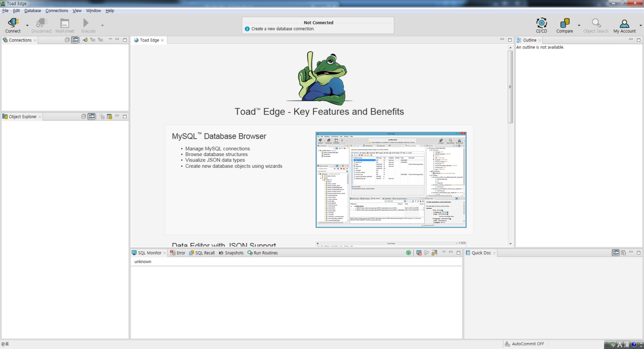Open the View menu

(x=77, y=11)
